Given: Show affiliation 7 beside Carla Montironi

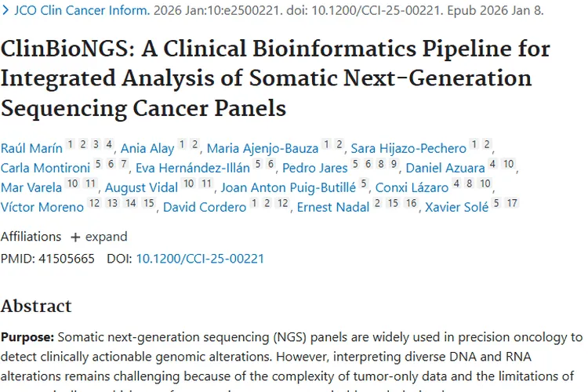Looking at the screenshot, I should (124, 165).
